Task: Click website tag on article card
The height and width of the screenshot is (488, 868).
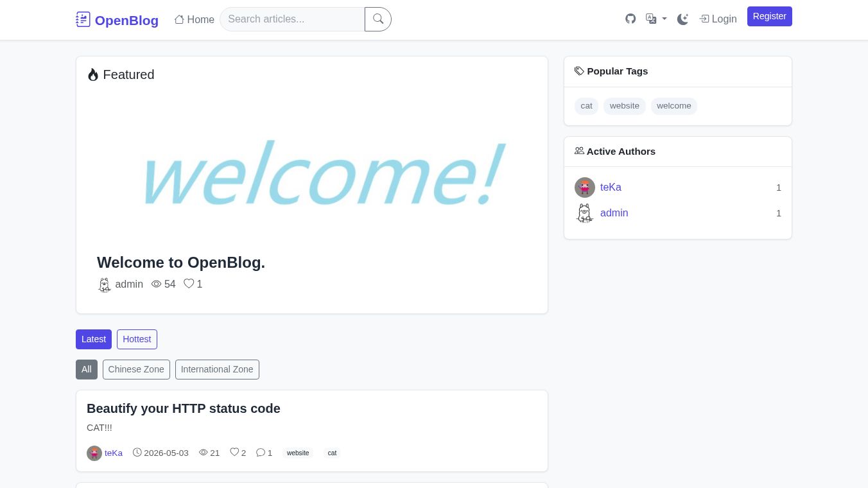Action: (298, 453)
